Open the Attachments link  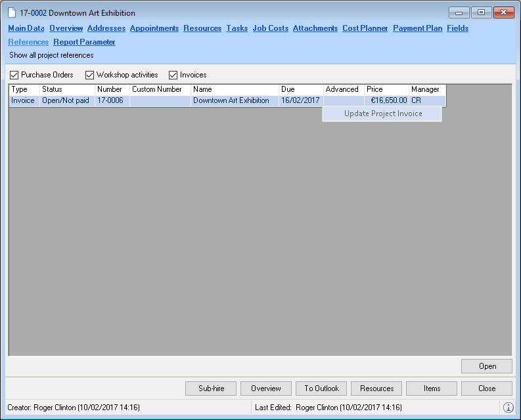(x=315, y=28)
